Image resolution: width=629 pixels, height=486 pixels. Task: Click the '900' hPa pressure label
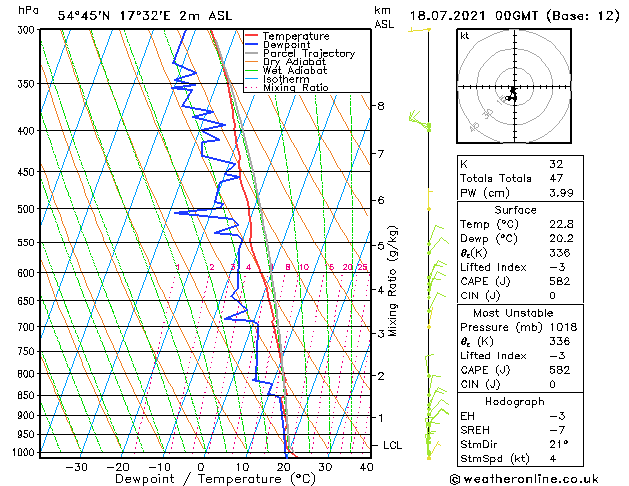click(x=28, y=415)
